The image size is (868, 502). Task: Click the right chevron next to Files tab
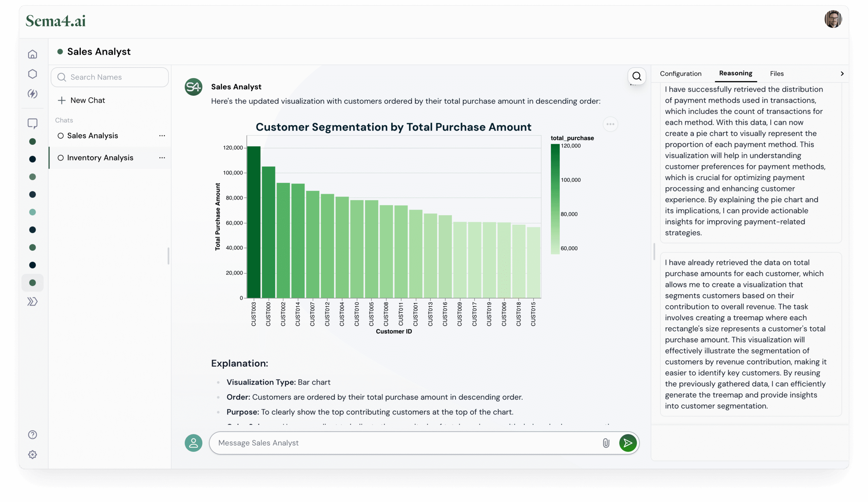(x=842, y=74)
